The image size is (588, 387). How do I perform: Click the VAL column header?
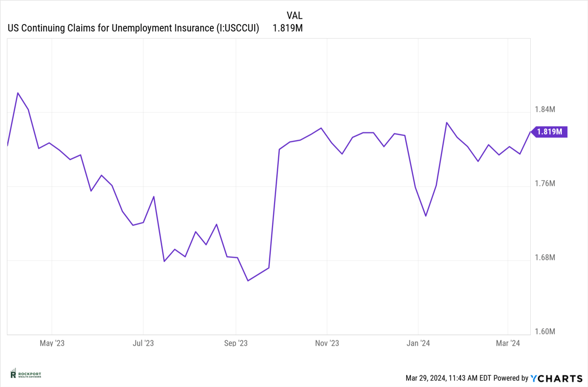pos(295,16)
